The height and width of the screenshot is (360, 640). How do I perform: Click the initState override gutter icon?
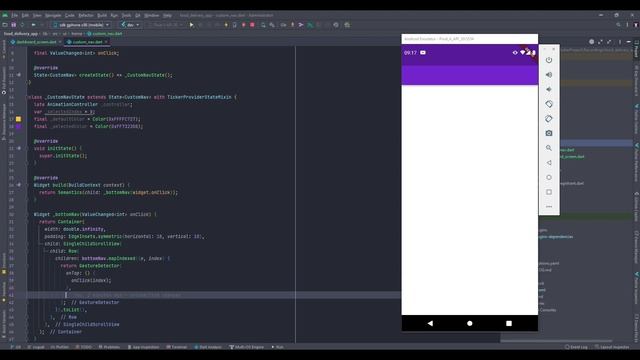coord(19,149)
